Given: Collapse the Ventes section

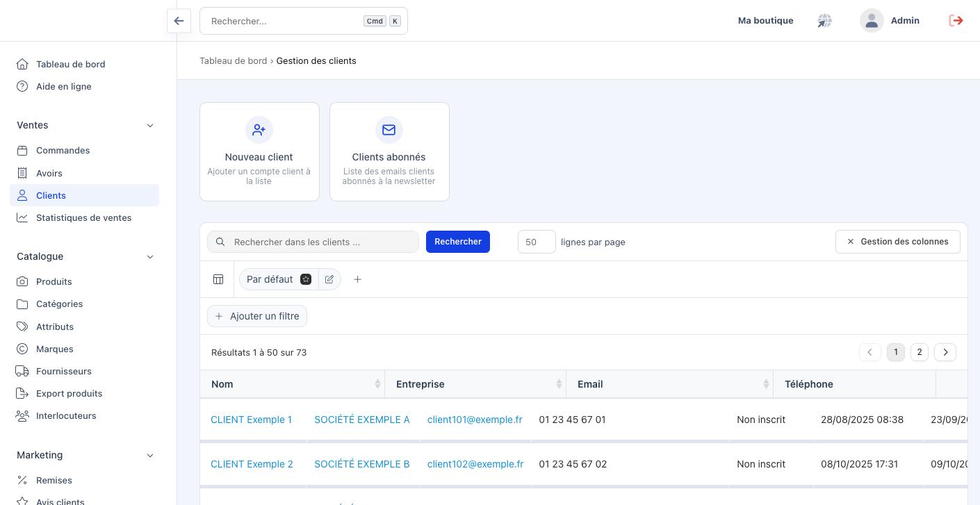Looking at the screenshot, I should [150, 125].
